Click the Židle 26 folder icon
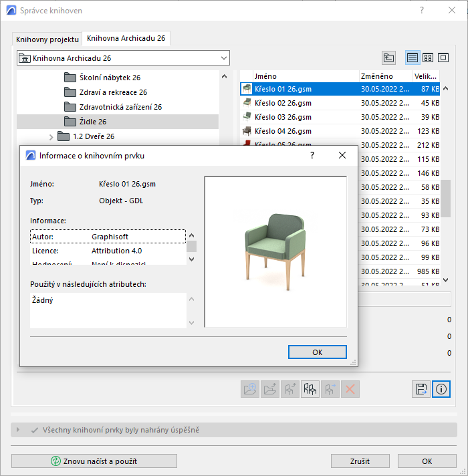The width and height of the screenshot is (468, 476). (x=70, y=122)
